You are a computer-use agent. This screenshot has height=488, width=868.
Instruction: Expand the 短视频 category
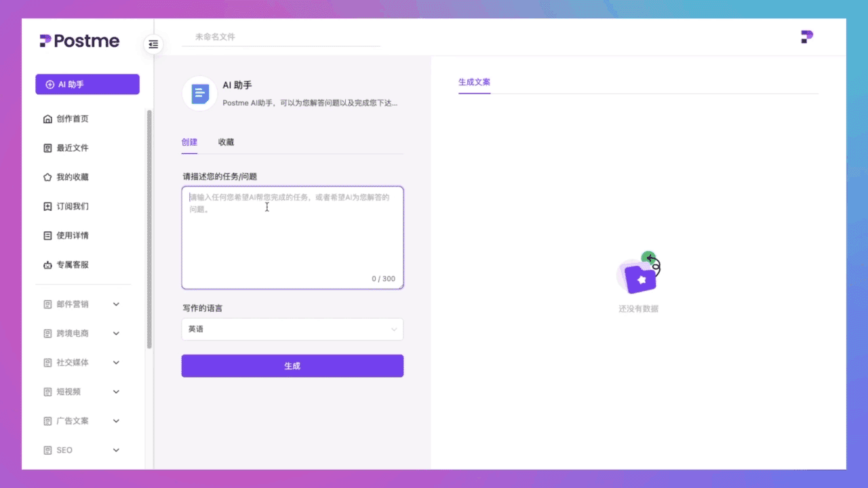pyautogui.click(x=70, y=391)
